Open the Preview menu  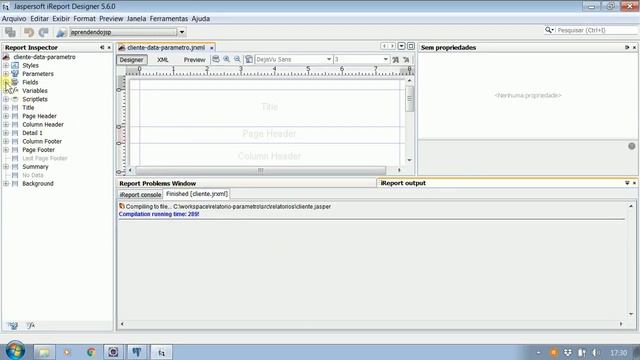point(111,19)
